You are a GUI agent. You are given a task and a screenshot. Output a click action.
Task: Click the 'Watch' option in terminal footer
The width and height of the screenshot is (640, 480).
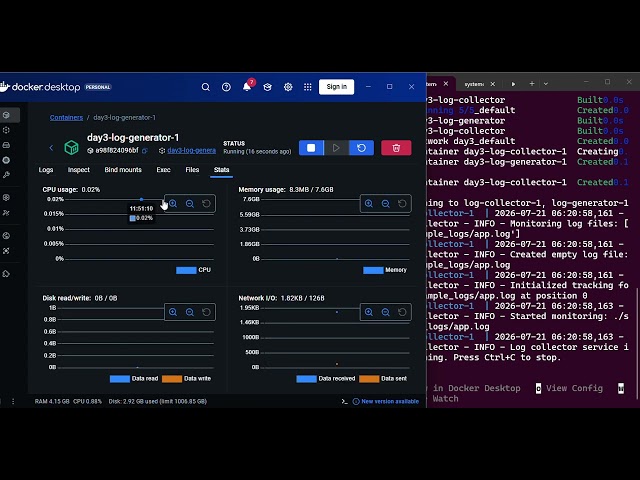point(445,399)
